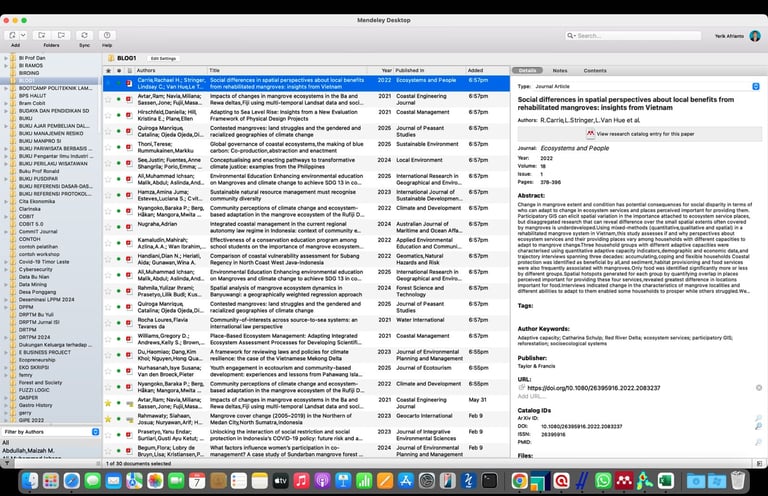
Task: Select the Cybersecurity folder in sidebar
Action: pyautogui.click(x=35, y=269)
